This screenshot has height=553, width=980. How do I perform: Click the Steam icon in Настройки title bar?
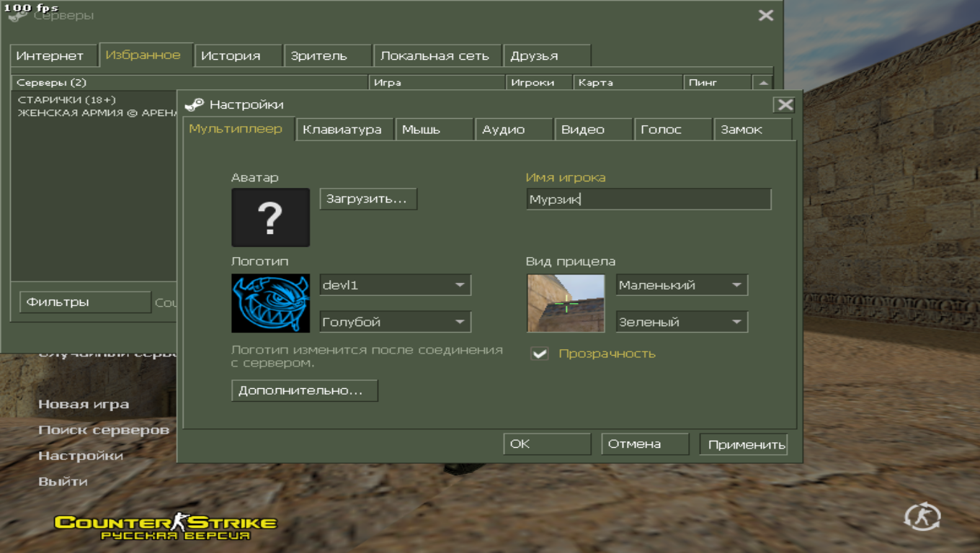[195, 105]
